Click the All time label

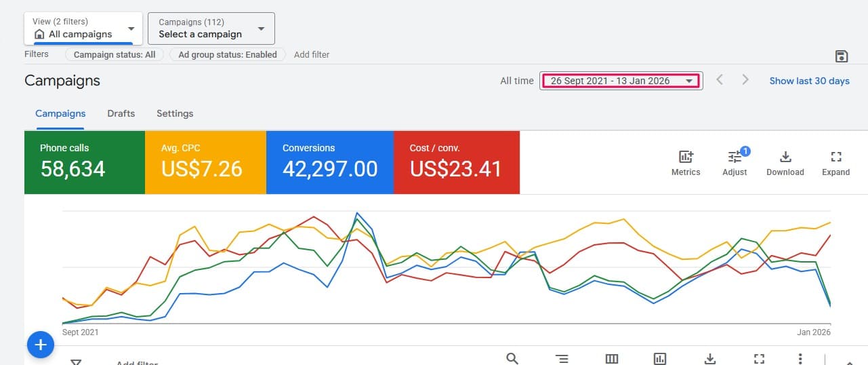coord(517,81)
